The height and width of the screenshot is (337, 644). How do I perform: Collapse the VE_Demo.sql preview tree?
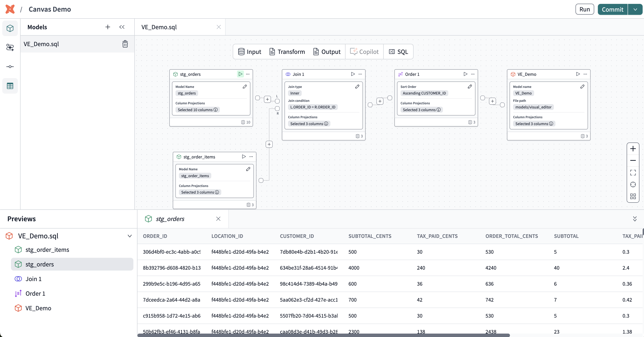[129, 236]
